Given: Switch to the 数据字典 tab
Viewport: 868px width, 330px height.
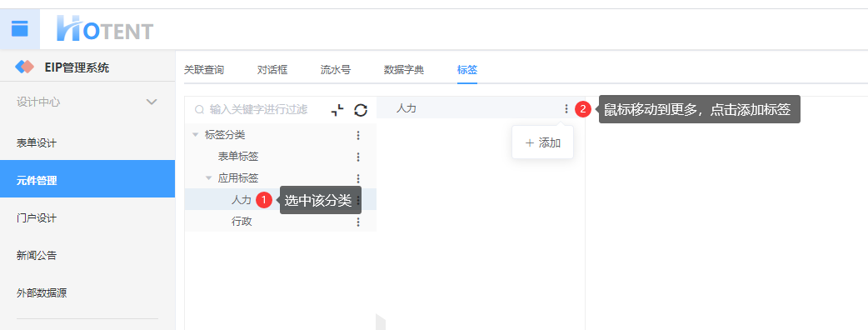Looking at the screenshot, I should (x=403, y=70).
